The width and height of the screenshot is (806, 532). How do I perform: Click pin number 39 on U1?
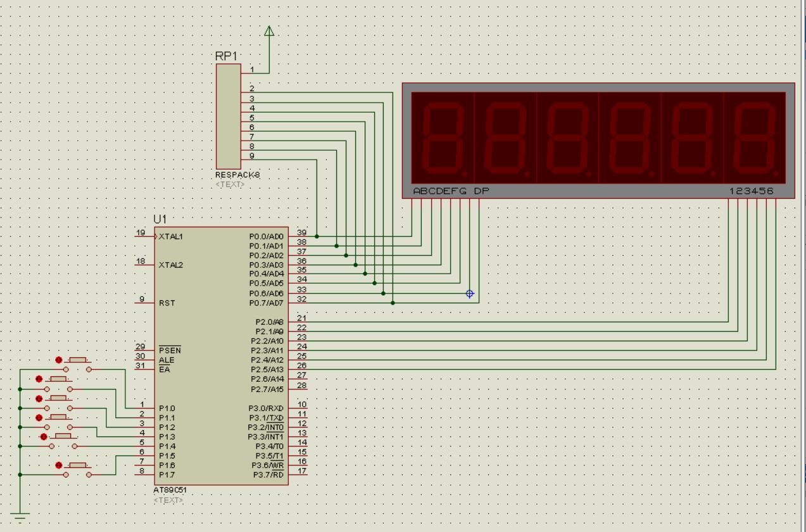point(301,232)
